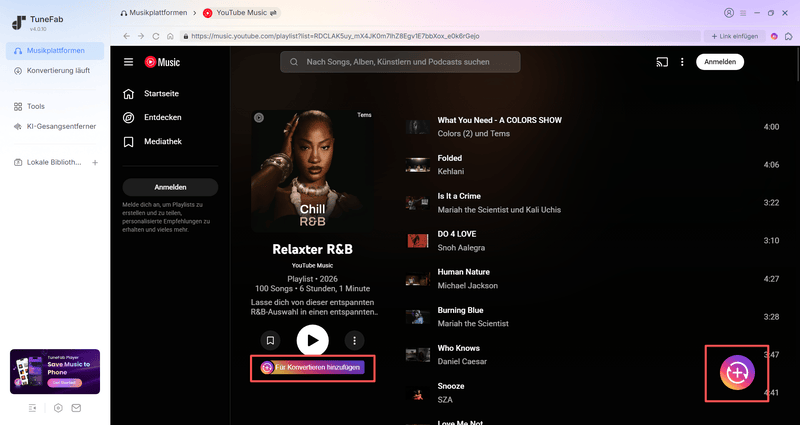Image resolution: width=800 pixels, height=425 pixels.
Task: Click the colorful round icon beside Link einfügen
Action: 774,36
